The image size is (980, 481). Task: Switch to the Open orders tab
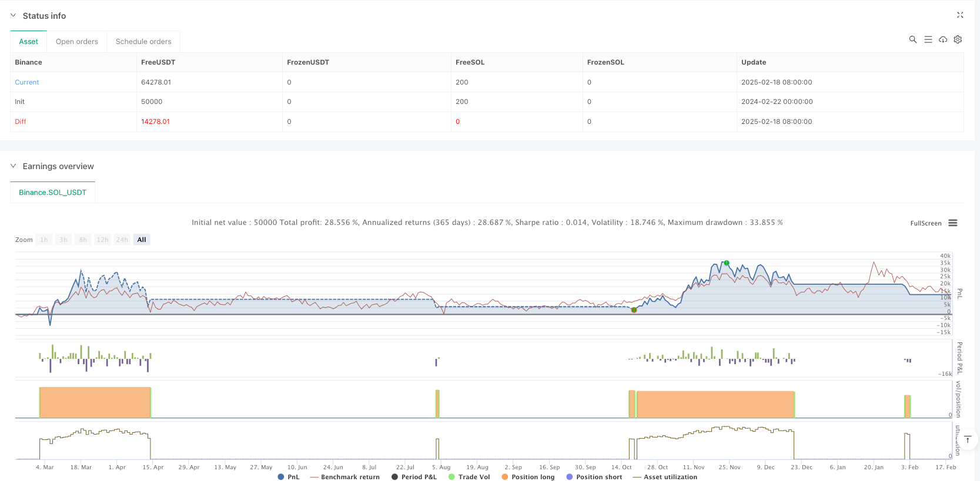pyautogui.click(x=77, y=42)
